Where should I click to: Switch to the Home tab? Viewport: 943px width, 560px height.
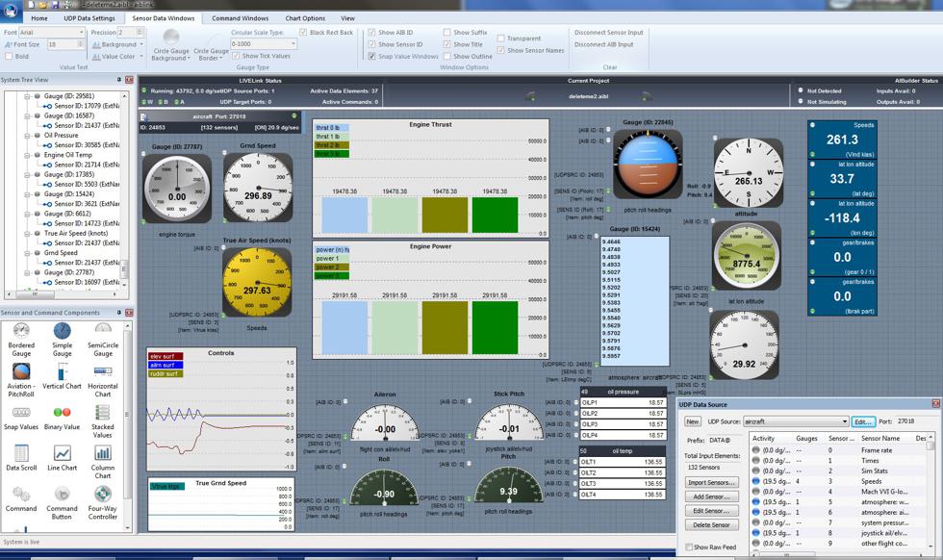[39, 18]
